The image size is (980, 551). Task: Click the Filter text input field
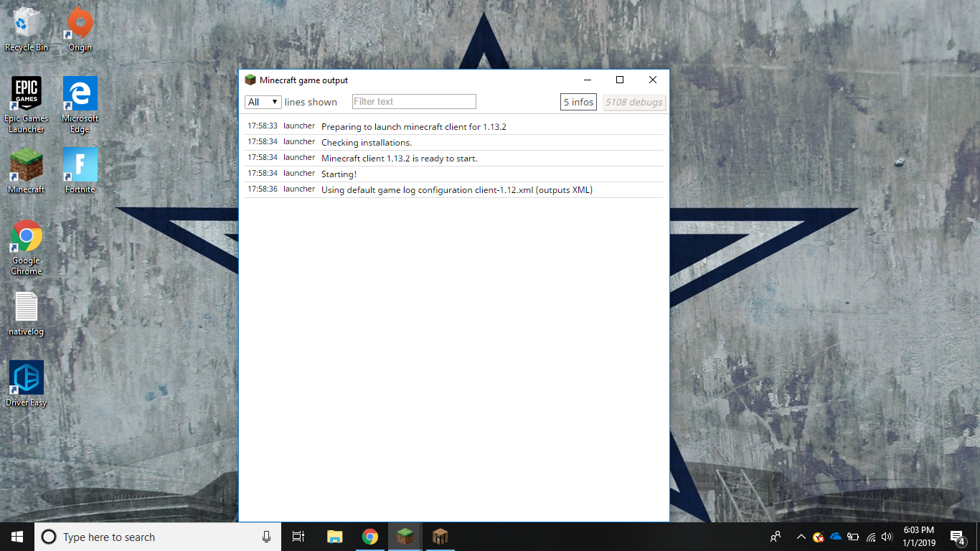[x=414, y=102]
